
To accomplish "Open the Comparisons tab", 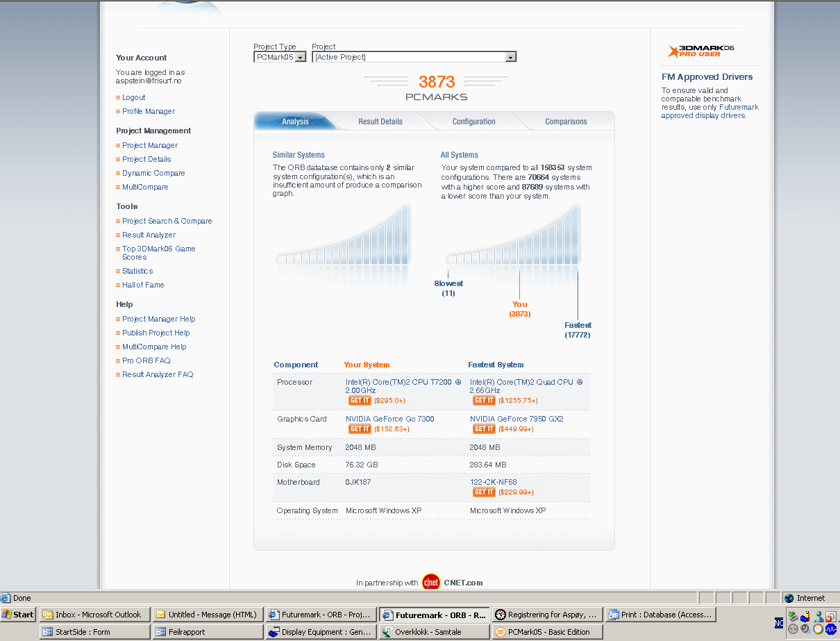I will (566, 122).
